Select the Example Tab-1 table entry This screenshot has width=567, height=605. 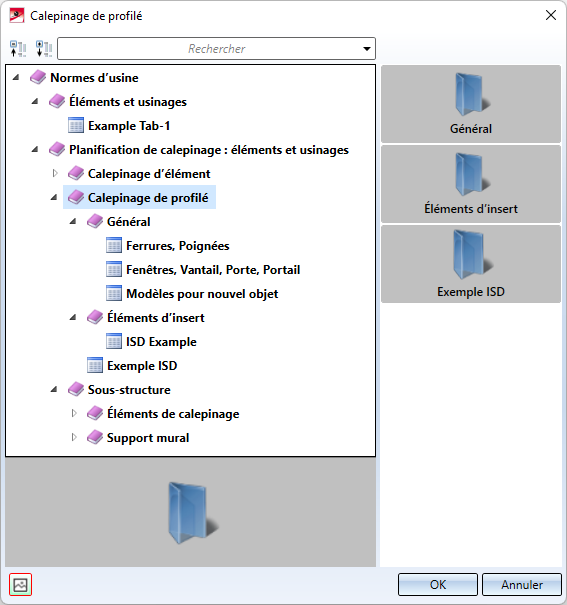129,126
